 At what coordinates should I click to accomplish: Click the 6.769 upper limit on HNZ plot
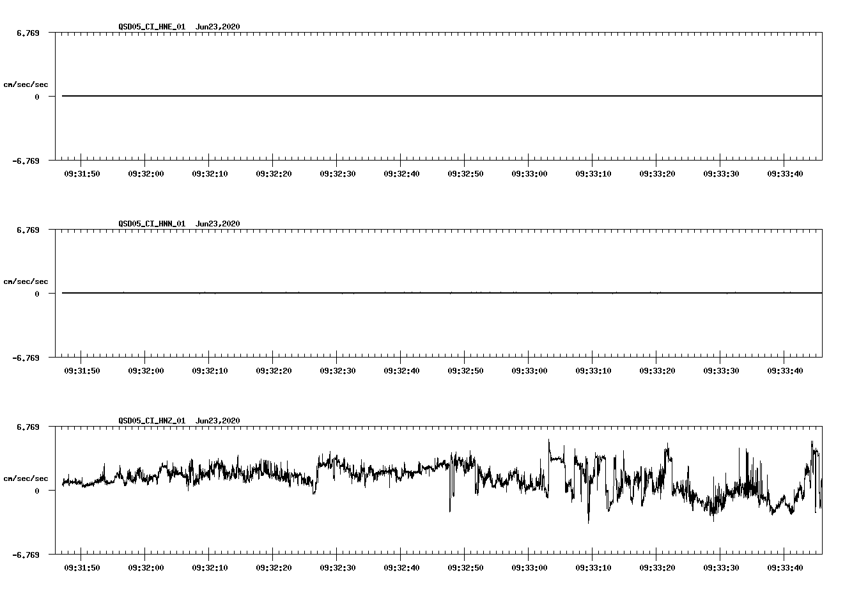pos(27,427)
